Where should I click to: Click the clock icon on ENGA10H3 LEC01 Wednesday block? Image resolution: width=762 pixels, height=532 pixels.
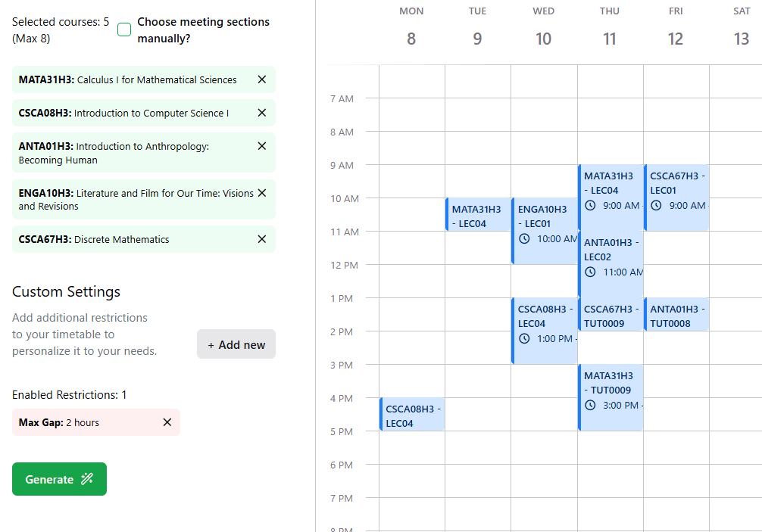click(x=524, y=238)
